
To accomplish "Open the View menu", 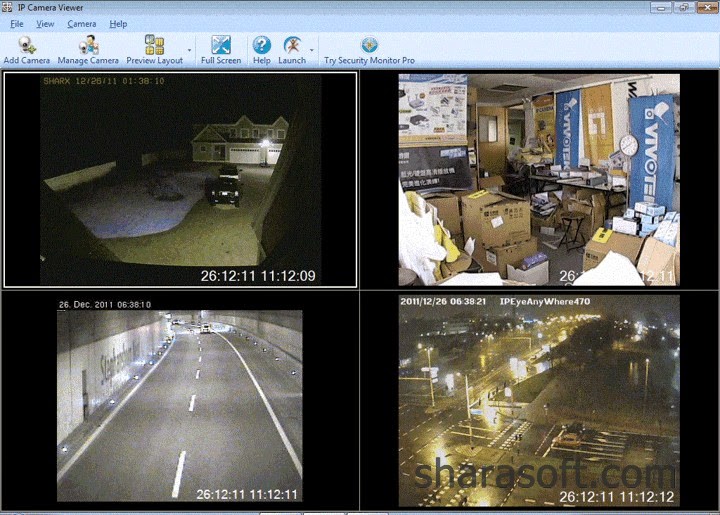I will click(x=45, y=24).
